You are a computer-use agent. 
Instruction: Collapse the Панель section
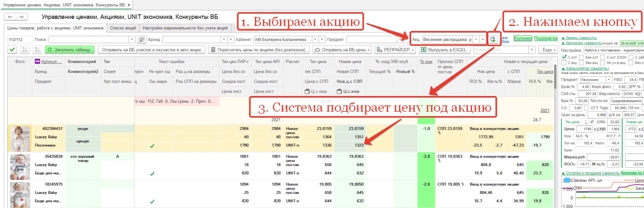point(579,38)
